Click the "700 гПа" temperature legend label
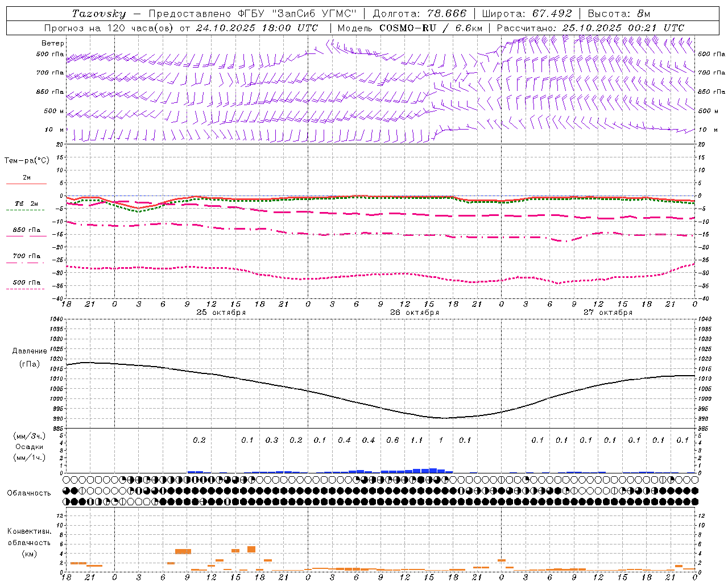Image resolution: width=728 pixels, height=582 pixels. tap(27, 256)
